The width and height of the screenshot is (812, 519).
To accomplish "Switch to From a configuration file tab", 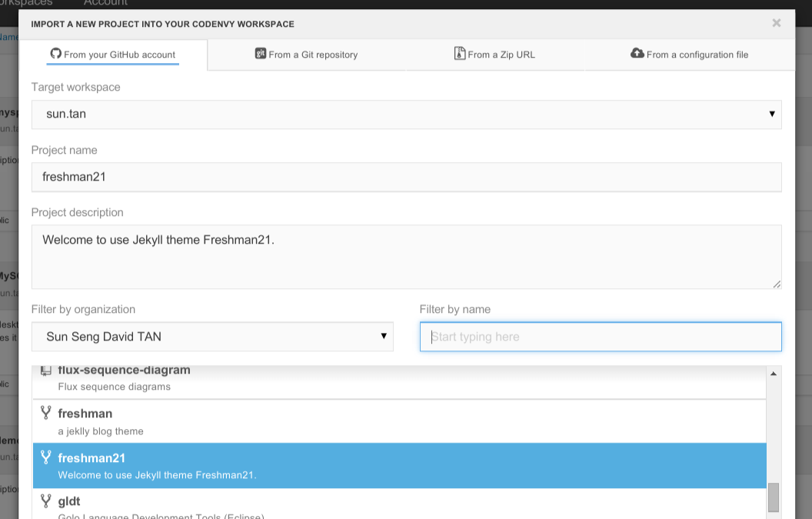I will [x=690, y=55].
